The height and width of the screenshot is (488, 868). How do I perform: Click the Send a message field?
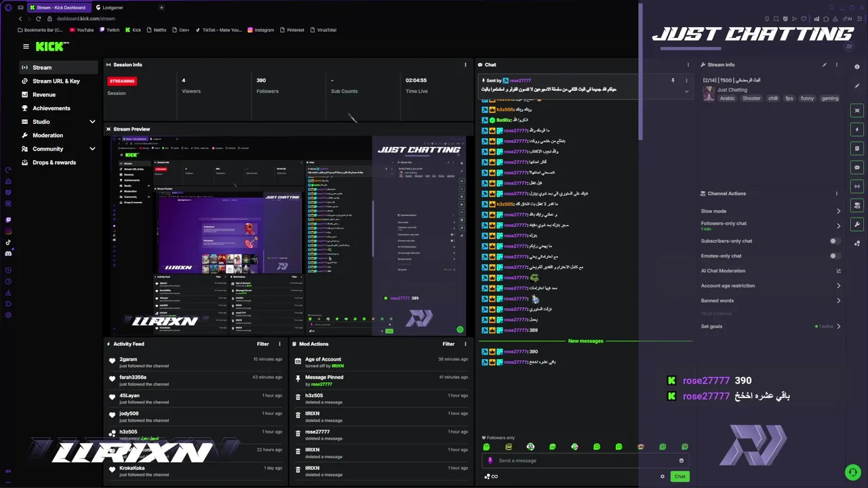point(585,461)
